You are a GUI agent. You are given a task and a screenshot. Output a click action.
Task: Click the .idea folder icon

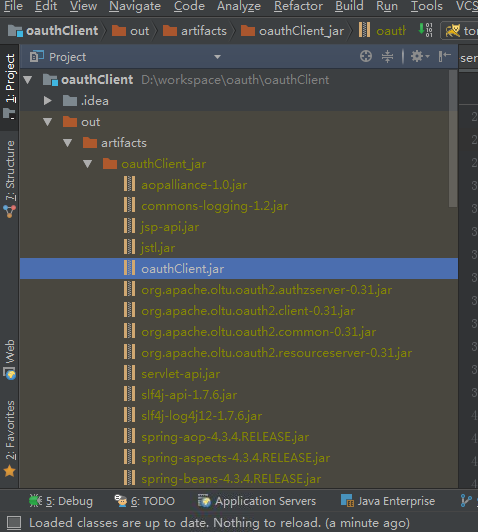click(70, 100)
